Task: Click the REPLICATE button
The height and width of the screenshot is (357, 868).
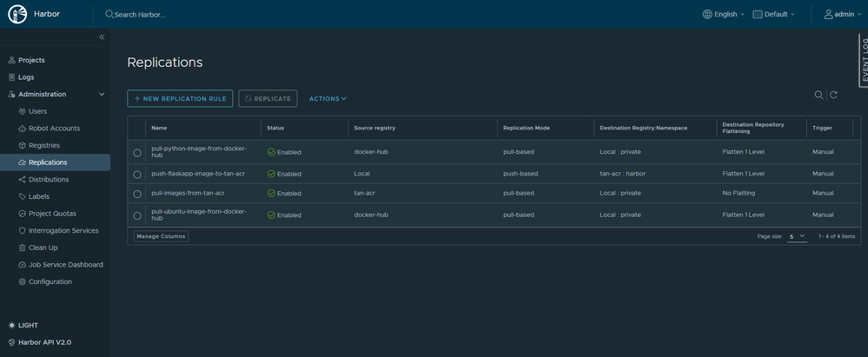Action: click(x=268, y=98)
